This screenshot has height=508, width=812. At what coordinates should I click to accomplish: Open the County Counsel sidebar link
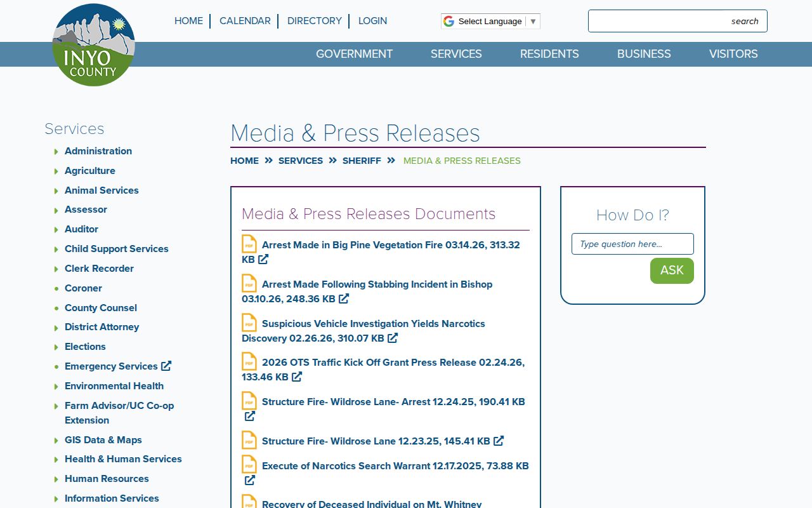pyautogui.click(x=101, y=308)
